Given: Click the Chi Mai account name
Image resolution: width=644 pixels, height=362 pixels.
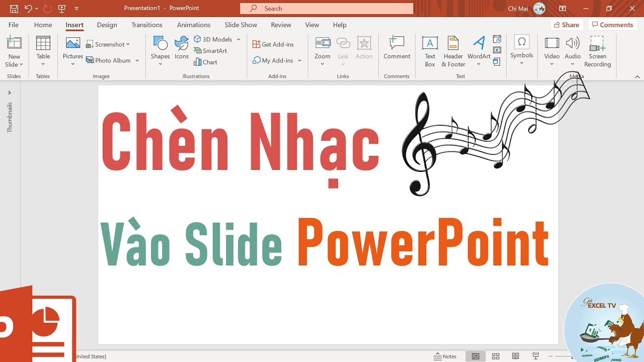Looking at the screenshot, I should (x=518, y=9).
